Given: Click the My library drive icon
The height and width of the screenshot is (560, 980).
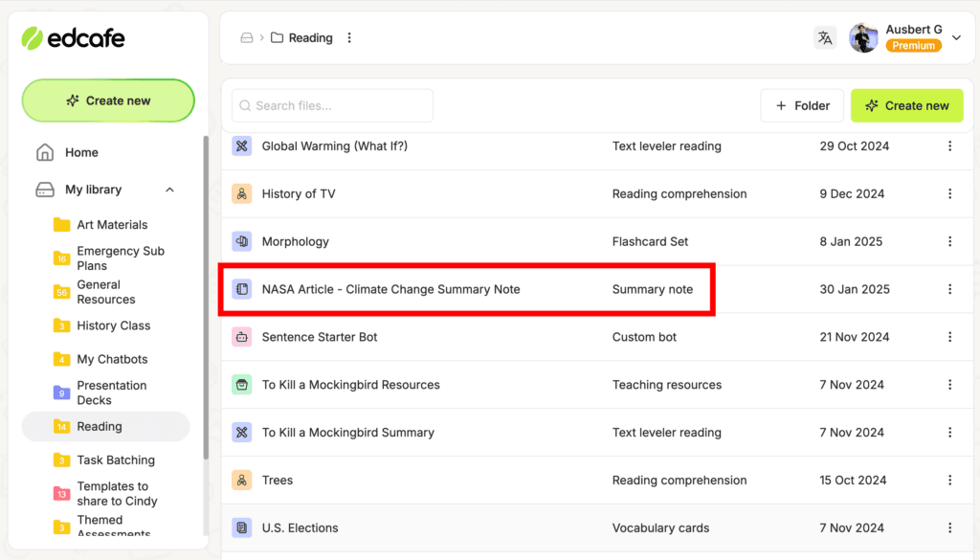Looking at the screenshot, I should 45,190.
